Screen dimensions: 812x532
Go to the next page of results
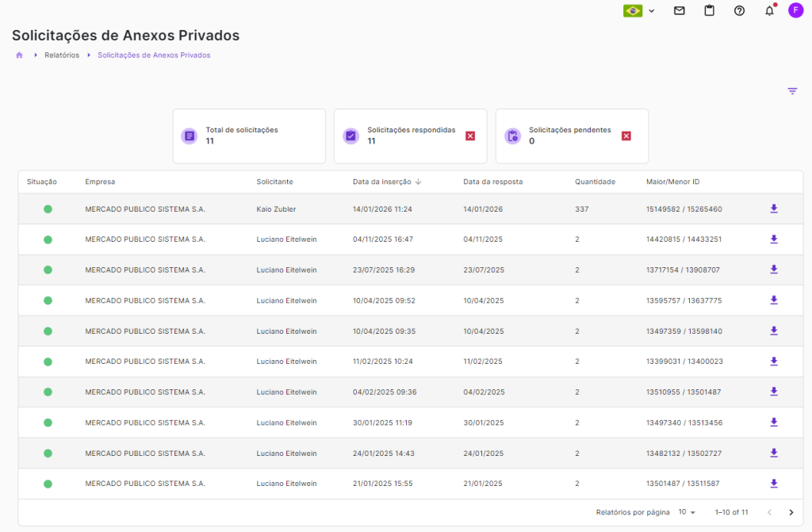coord(791,512)
